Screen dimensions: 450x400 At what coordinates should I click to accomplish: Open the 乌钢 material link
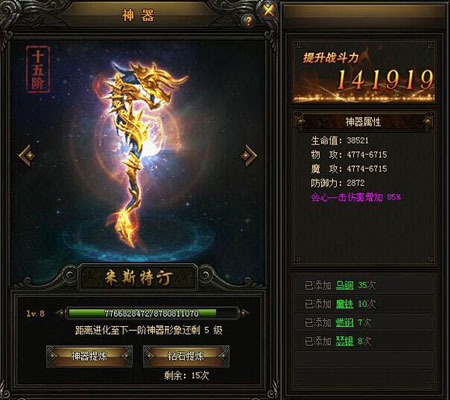[x=344, y=285]
